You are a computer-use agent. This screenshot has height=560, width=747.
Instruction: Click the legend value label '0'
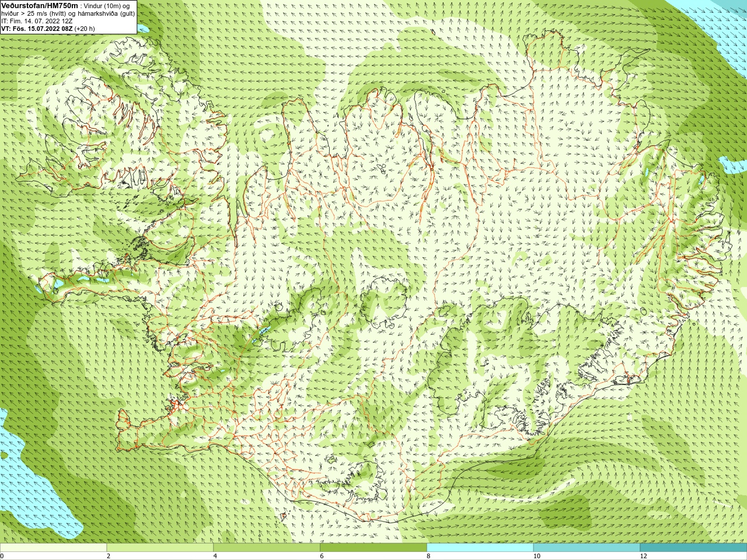2,556
